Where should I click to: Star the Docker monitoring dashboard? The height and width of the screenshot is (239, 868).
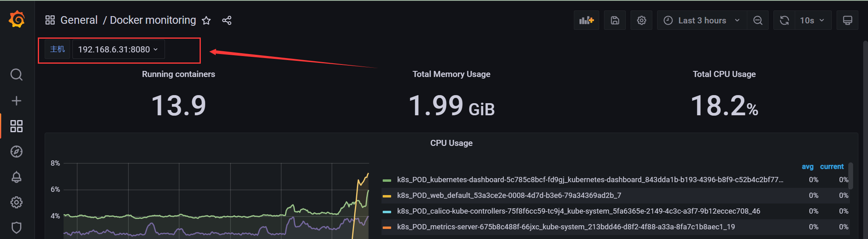point(206,21)
